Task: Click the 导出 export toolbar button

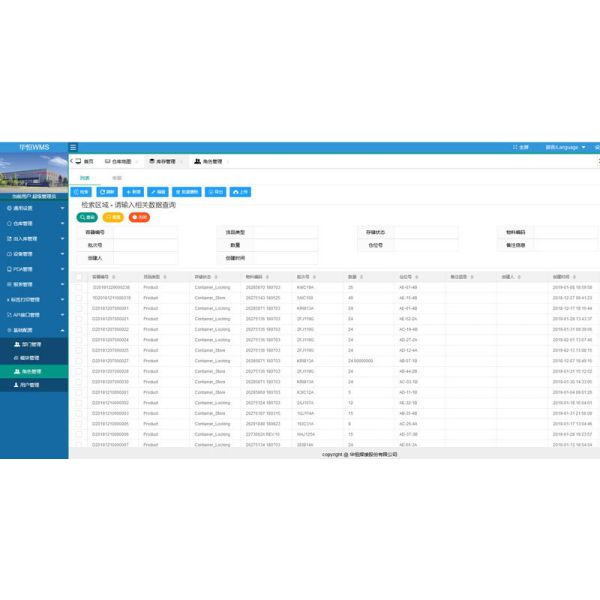Action: coord(215,192)
